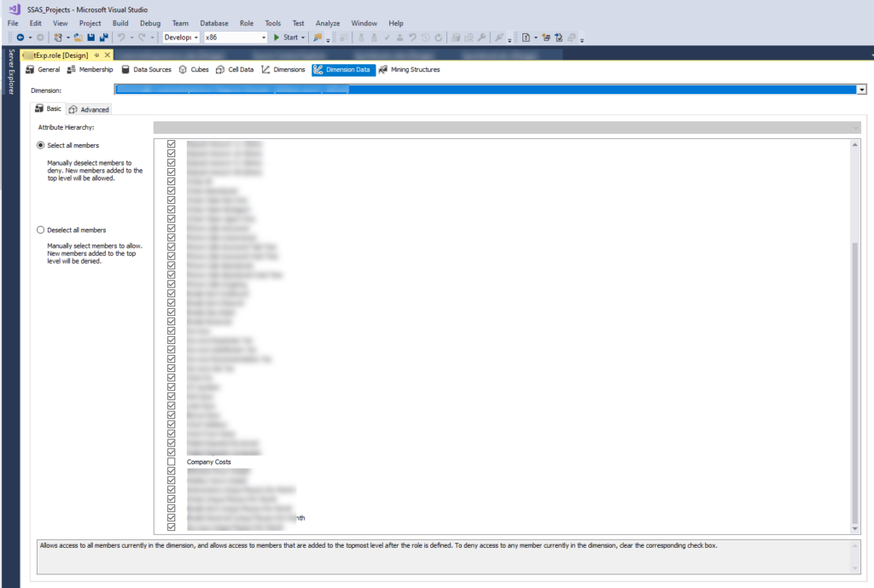Open the Analyze menu
Viewport: 874px width, 588px height.
(328, 23)
